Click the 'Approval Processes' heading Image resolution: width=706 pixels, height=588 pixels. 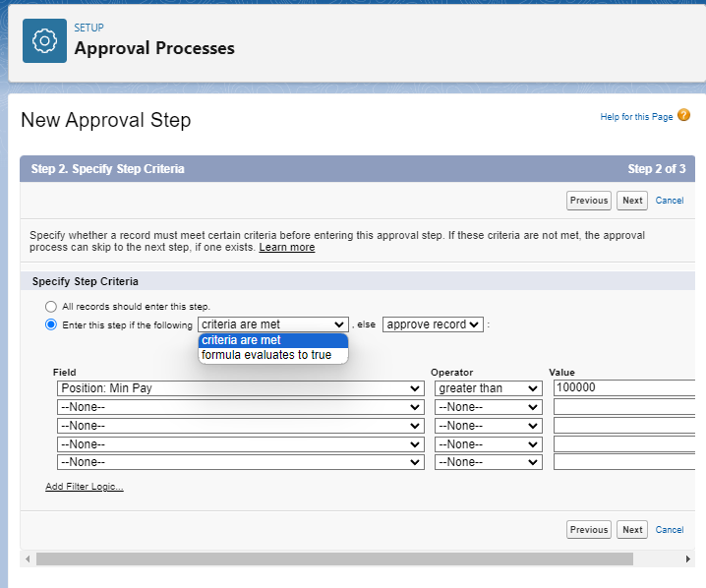tap(154, 48)
